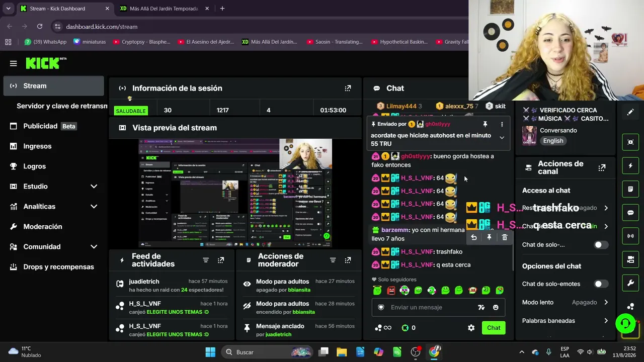Open the pinned message three-dot menu
The image size is (644, 362).
coord(502,124)
